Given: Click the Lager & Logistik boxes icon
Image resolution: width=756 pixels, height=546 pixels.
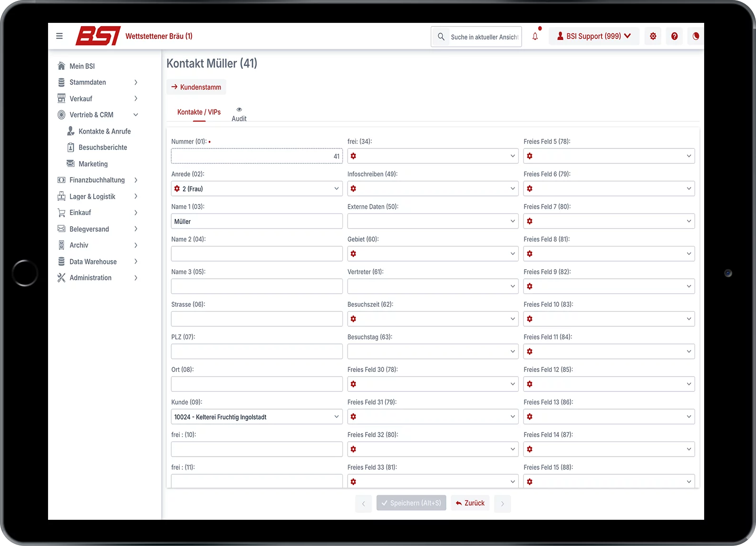Looking at the screenshot, I should pos(61,196).
